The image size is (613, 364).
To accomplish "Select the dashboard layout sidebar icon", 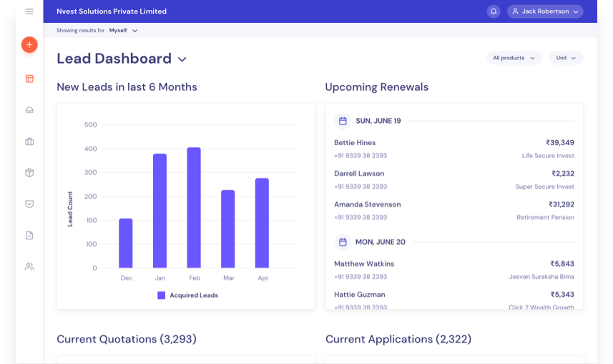I will [x=29, y=79].
